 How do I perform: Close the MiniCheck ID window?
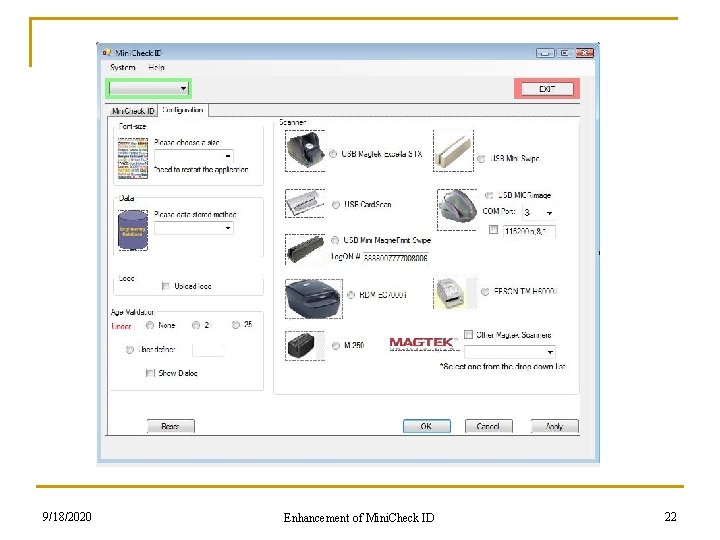pyautogui.click(x=585, y=53)
